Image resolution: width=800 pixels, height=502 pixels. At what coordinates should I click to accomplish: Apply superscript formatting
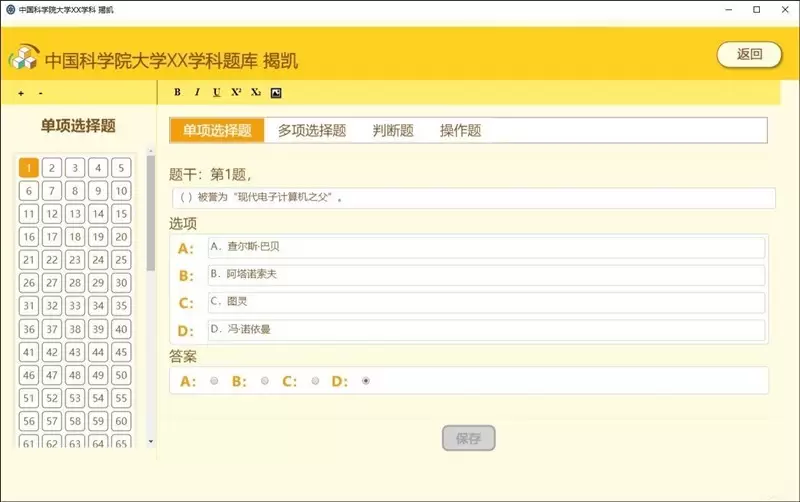[x=236, y=92]
